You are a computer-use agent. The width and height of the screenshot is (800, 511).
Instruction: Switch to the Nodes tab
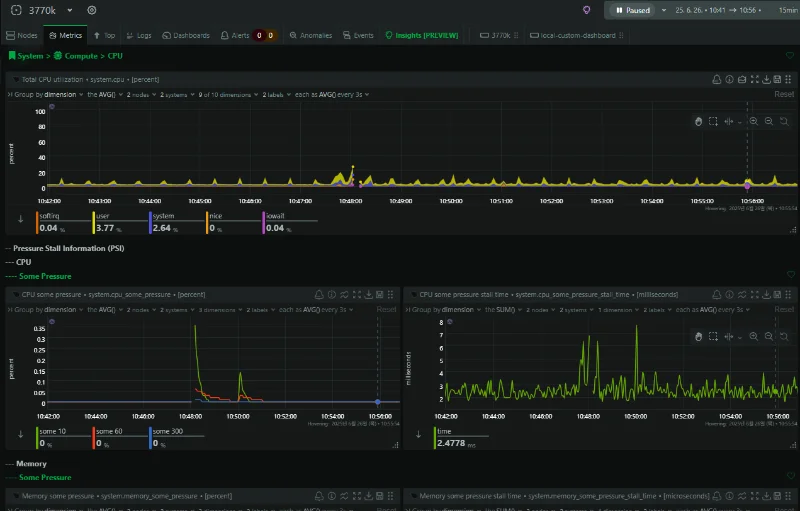click(x=21, y=35)
